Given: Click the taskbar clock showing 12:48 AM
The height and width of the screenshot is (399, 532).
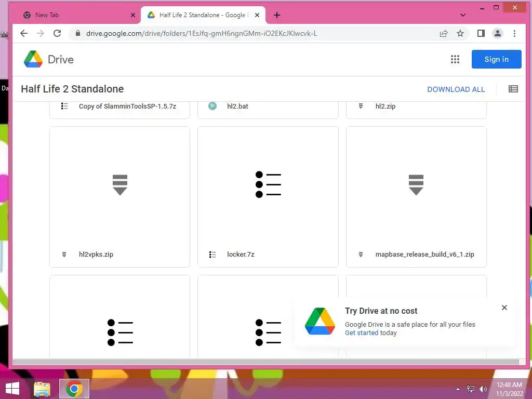Looking at the screenshot, I should click(509, 389).
